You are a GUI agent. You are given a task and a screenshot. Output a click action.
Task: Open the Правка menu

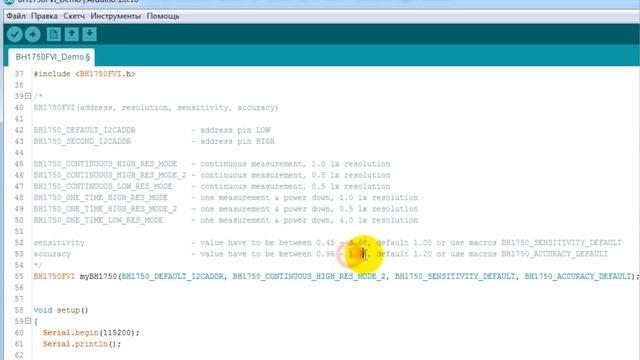point(44,16)
